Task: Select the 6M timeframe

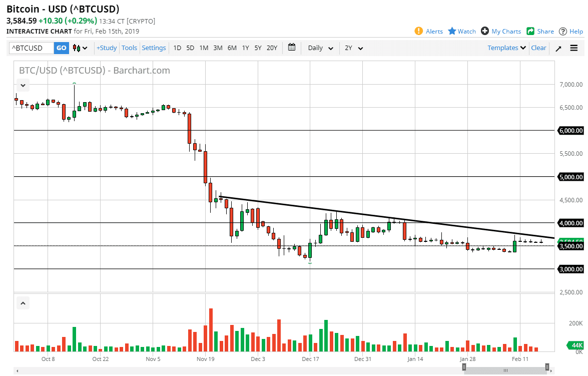Action: point(231,48)
